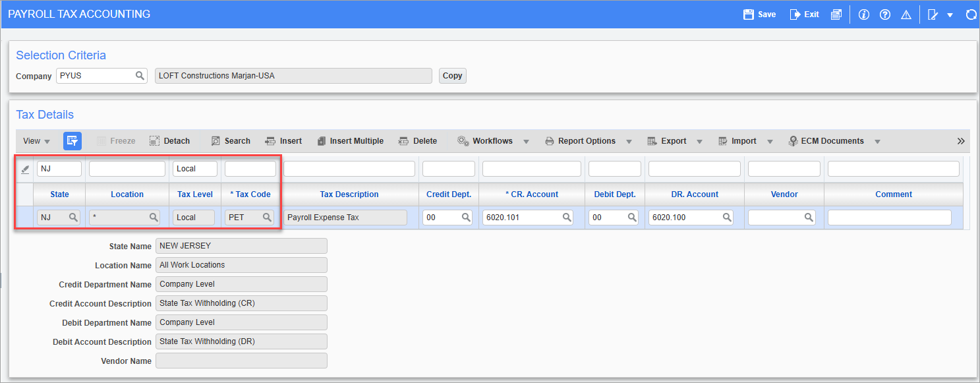The height and width of the screenshot is (383, 980).
Task: Click the Location filter field
Action: click(127, 169)
